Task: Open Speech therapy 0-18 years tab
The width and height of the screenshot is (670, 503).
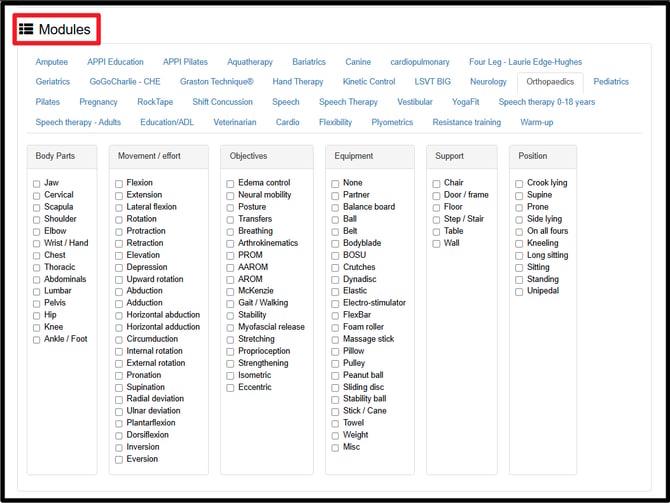Action: pyautogui.click(x=547, y=102)
